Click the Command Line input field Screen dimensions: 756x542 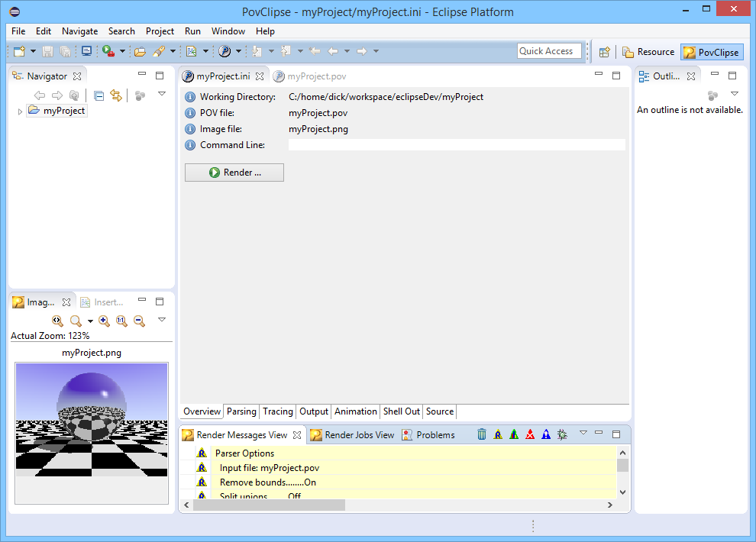click(x=457, y=145)
